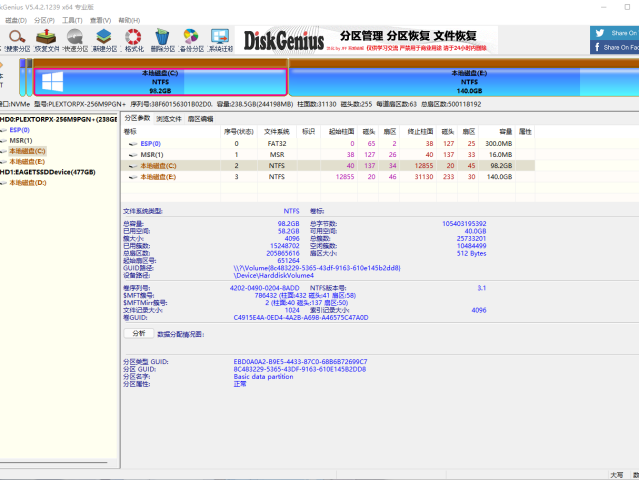639x480 pixels.
Task: Click drive icon beside MSR(1) in tree
Action: 4,141
